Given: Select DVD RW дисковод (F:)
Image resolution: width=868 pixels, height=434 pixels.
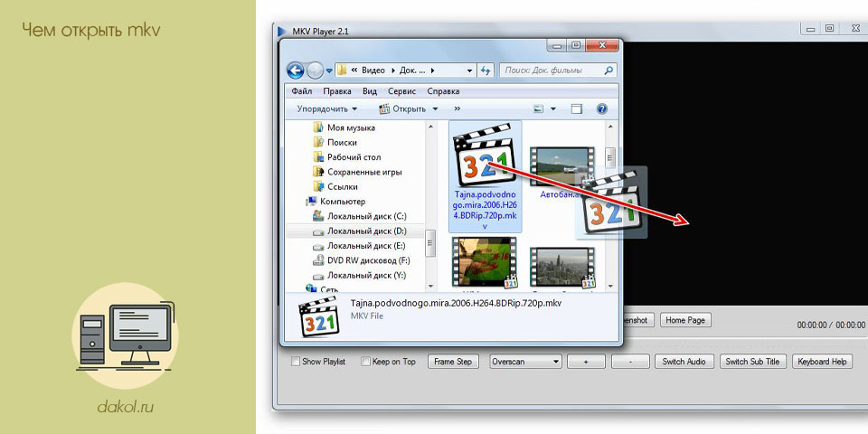Looking at the screenshot, I should pos(369,260).
